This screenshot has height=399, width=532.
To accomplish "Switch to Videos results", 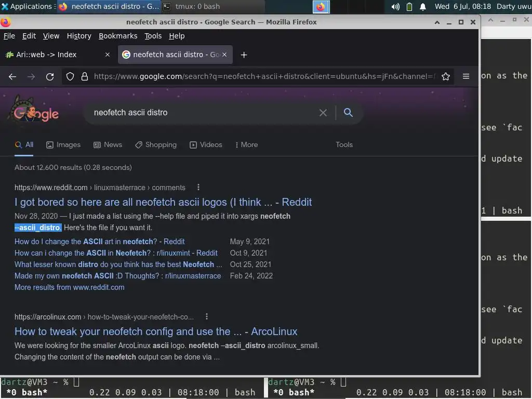I will [x=206, y=145].
